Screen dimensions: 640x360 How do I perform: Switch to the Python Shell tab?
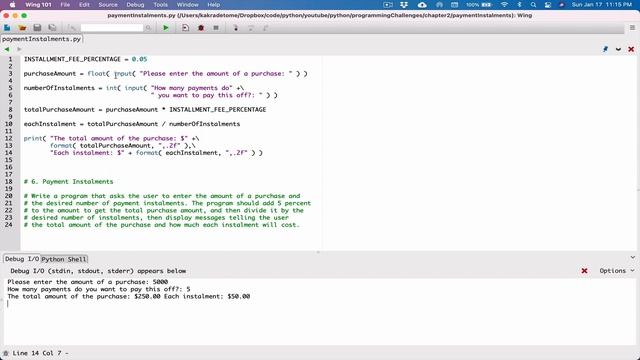(64, 259)
